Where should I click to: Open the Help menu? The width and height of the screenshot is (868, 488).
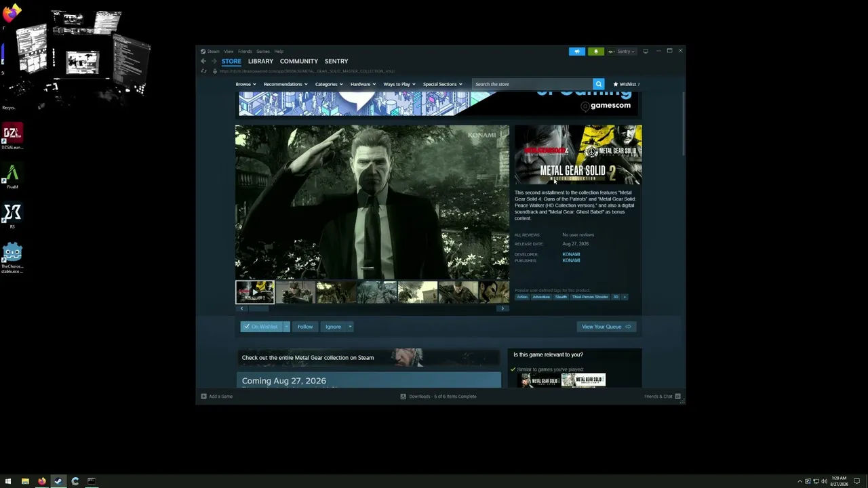279,52
